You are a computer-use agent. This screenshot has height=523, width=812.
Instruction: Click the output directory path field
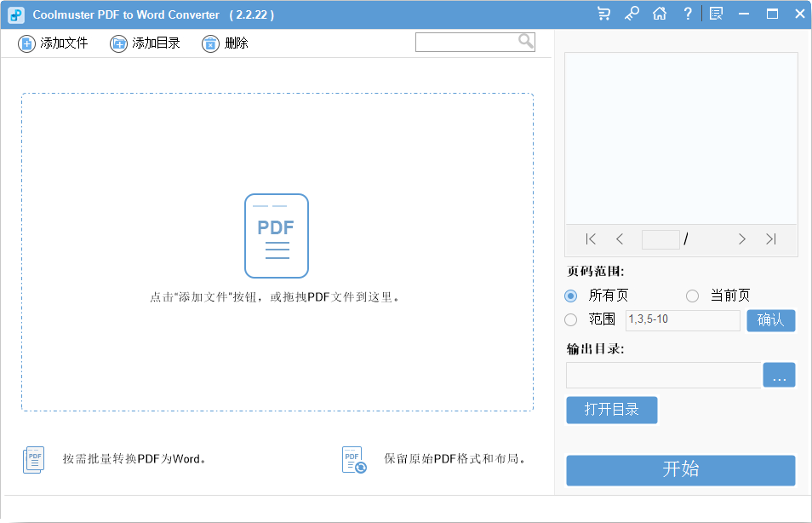coord(663,375)
